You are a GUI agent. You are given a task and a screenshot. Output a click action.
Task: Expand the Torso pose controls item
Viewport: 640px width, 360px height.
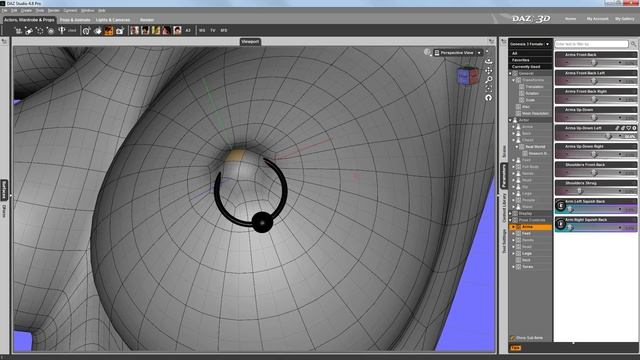coord(513,267)
